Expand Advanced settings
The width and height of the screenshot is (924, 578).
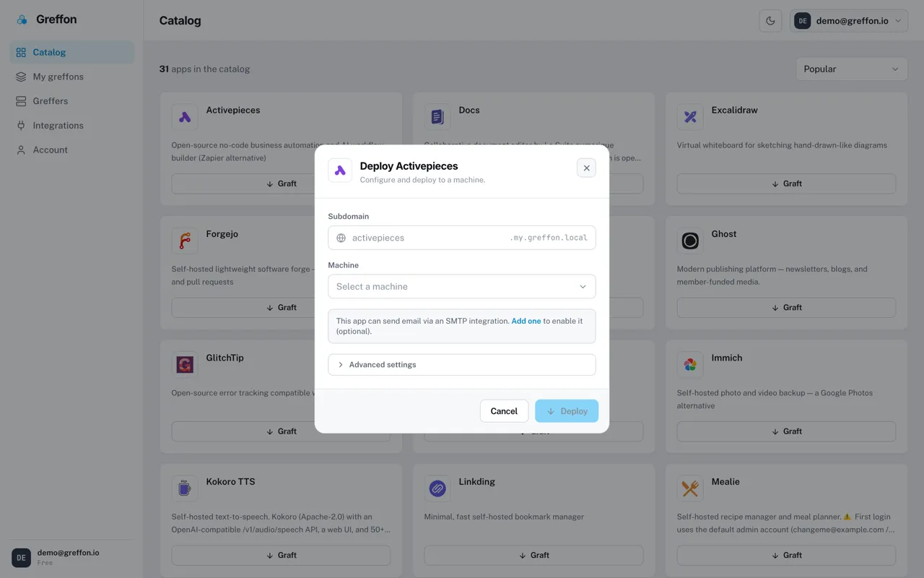pos(462,365)
